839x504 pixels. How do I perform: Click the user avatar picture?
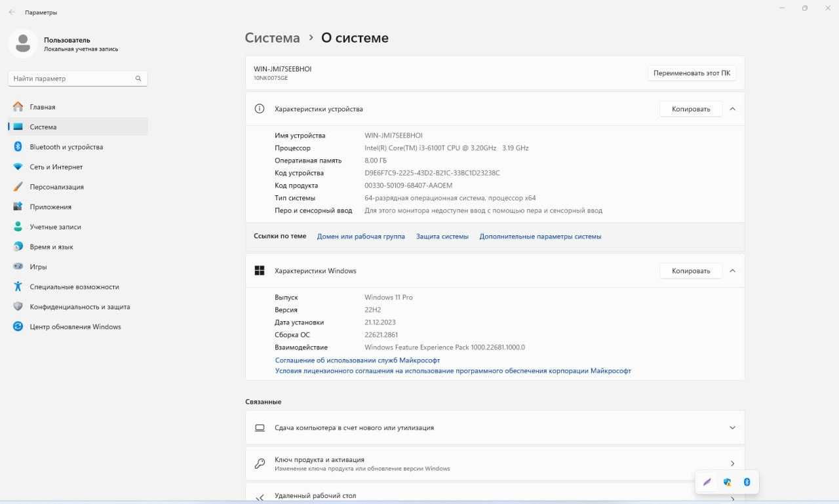click(23, 44)
